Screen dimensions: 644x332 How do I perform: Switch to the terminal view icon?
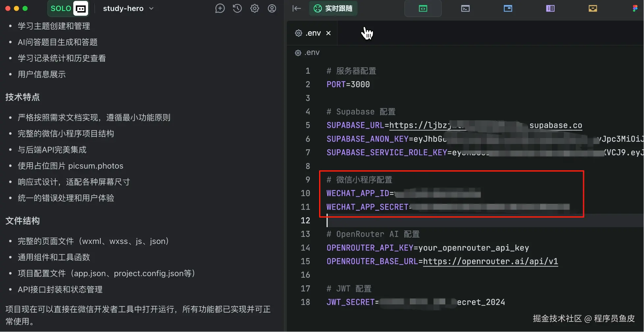465,9
